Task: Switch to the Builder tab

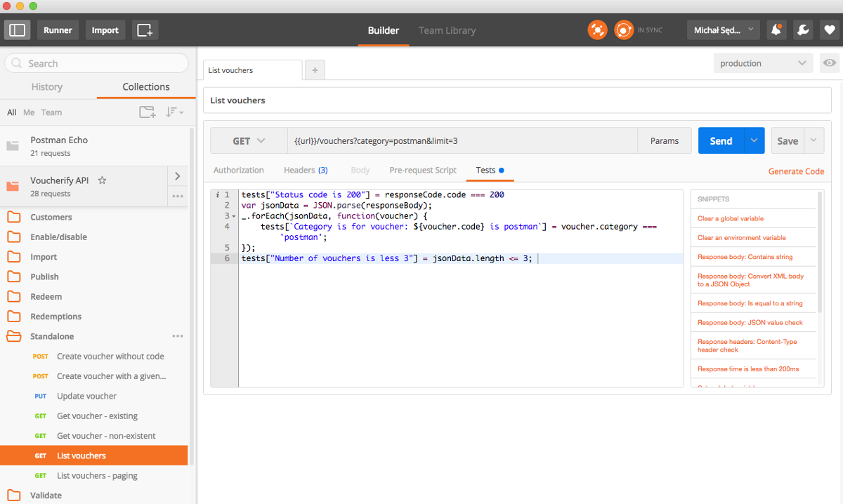Action: click(384, 30)
